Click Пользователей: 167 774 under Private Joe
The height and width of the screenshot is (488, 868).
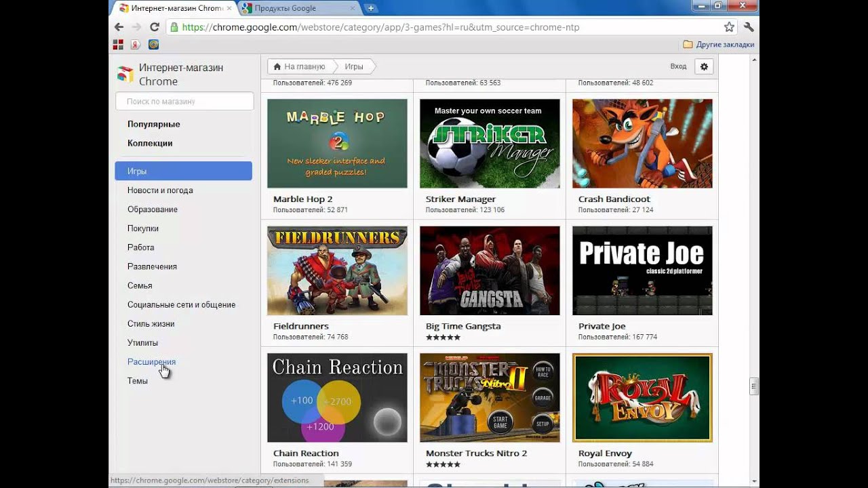(618, 337)
